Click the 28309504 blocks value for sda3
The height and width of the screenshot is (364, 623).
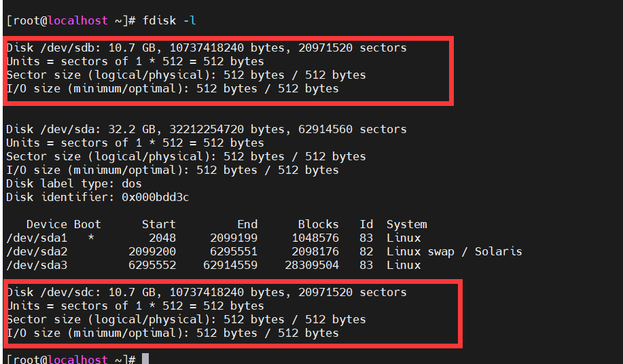(311, 266)
